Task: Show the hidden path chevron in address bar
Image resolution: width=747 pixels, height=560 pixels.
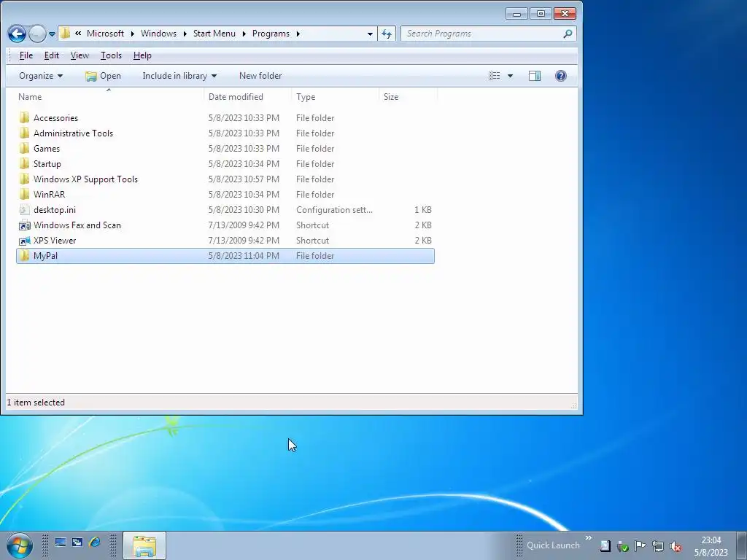Action: point(78,34)
